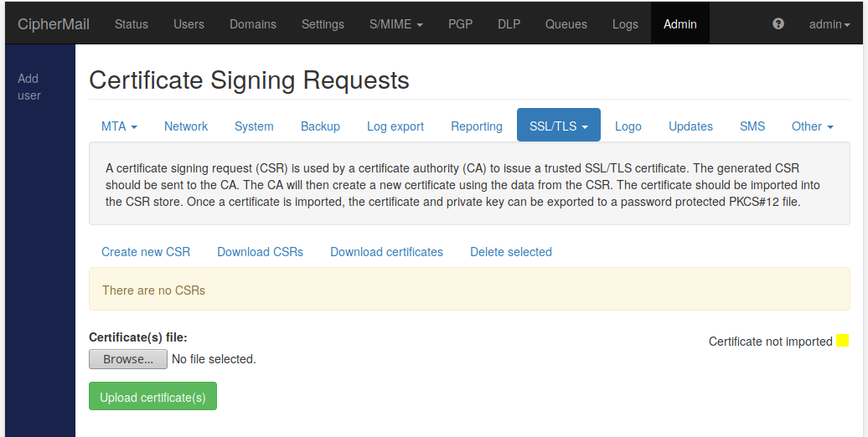Go to the Queues menu item
This screenshot has height=437, width=868.
566,24
